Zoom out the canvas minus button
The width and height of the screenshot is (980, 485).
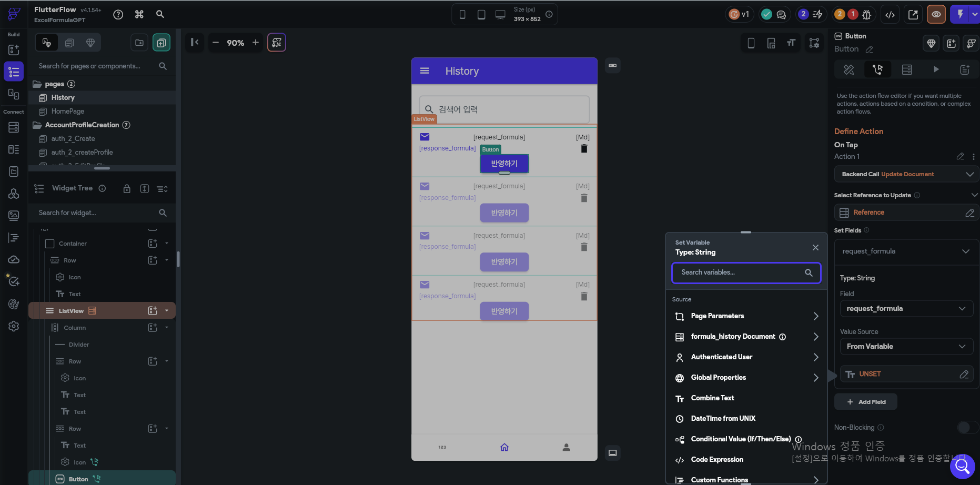tap(216, 43)
